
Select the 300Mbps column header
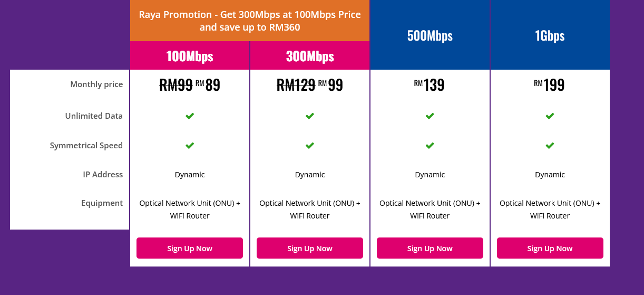[x=310, y=55]
